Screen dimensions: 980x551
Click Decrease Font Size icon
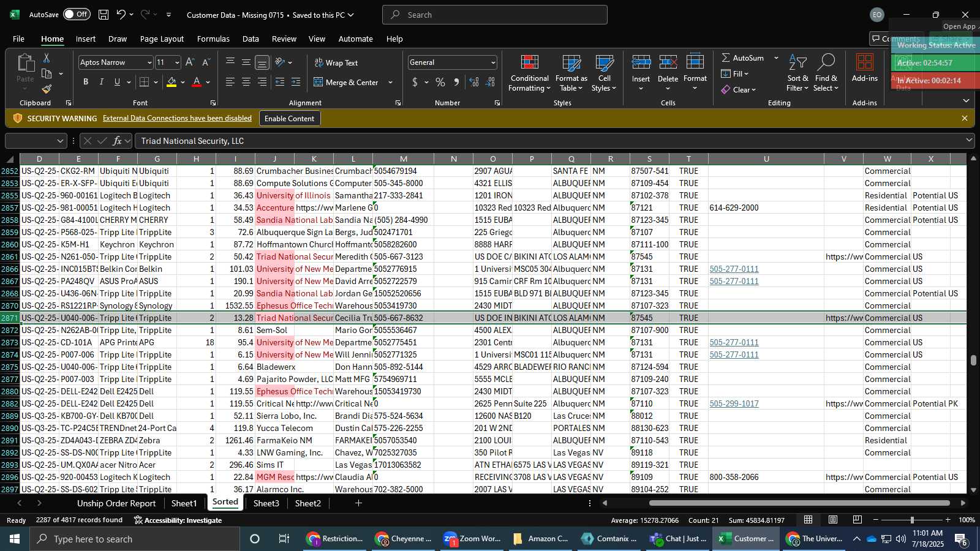click(206, 62)
